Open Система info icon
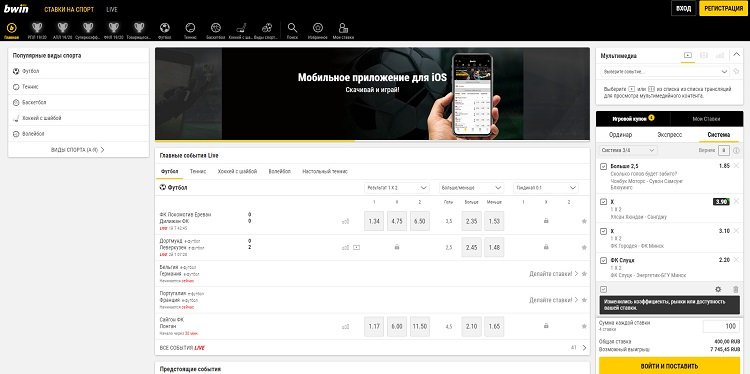Viewport: 750px width, 374px height. pos(736,150)
